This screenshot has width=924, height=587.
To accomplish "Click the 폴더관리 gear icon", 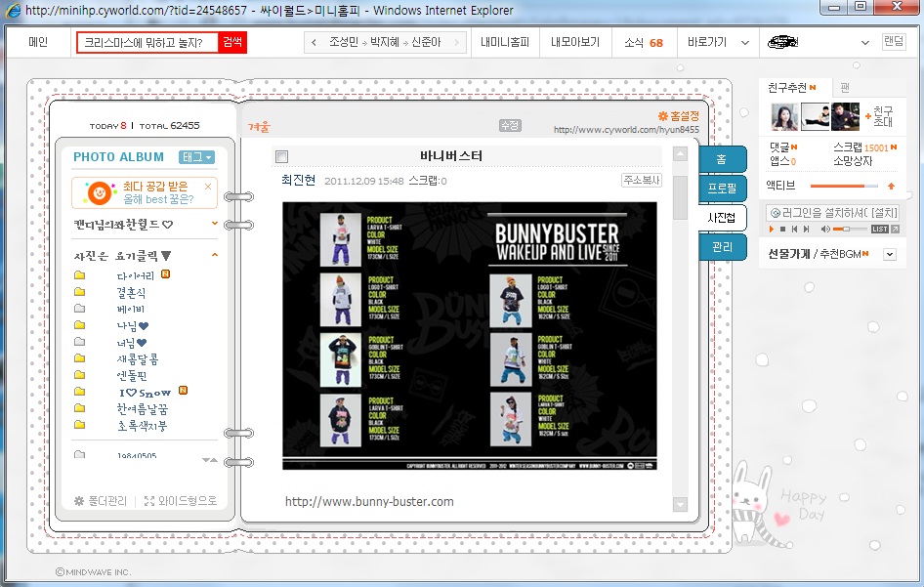I will [x=79, y=501].
